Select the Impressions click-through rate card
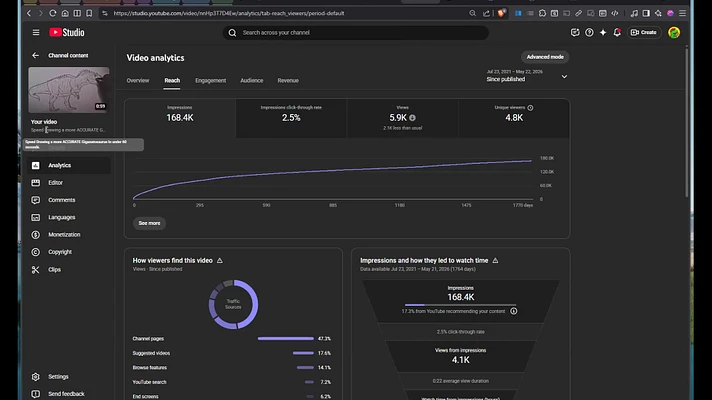This screenshot has width=712, height=400. coord(291,119)
